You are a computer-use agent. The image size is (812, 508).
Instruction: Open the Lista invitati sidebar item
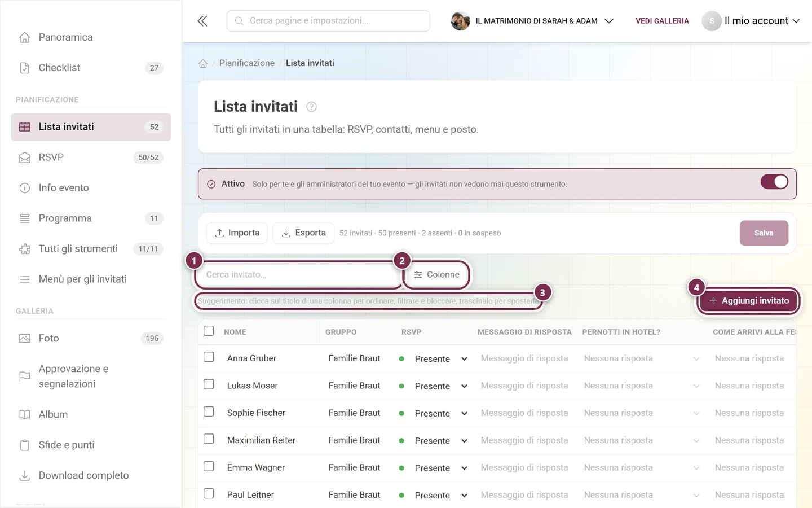(91, 127)
